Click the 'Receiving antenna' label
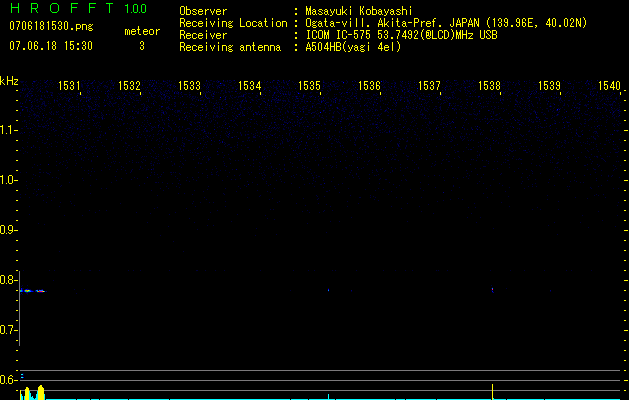This screenshot has width=629, height=400. click(230, 47)
